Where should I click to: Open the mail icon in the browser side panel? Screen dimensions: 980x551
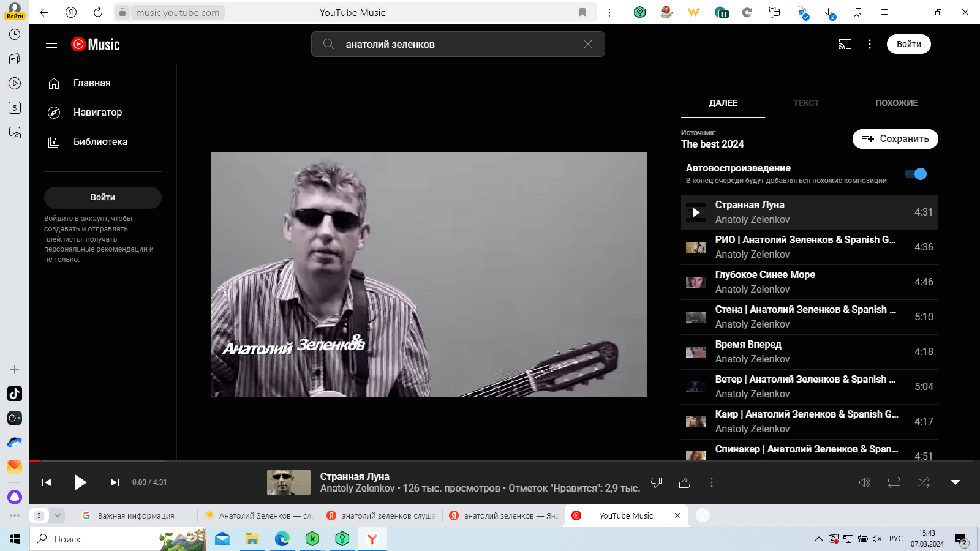pyautogui.click(x=15, y=467)
